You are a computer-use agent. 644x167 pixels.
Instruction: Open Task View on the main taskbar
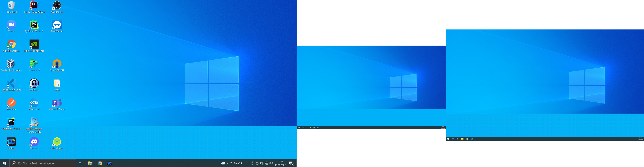(80, 163)
